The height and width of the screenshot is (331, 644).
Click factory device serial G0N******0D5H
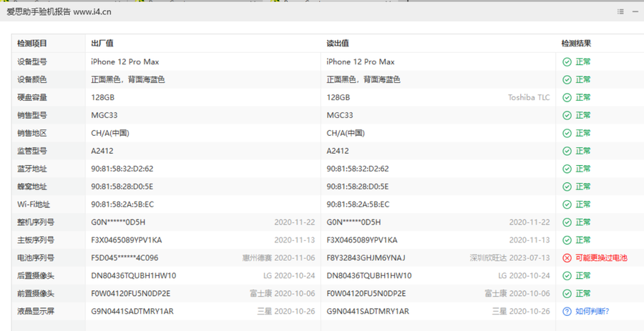[x=118, y=222]
